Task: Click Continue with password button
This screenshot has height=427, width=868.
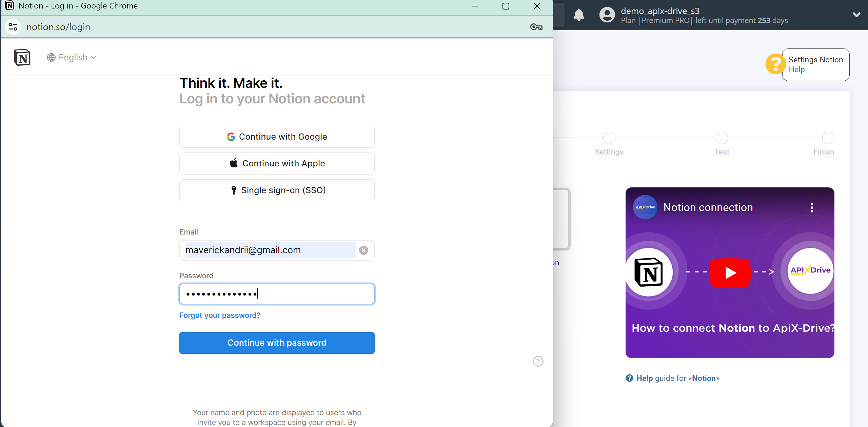Action: click(x=277, y=343)
